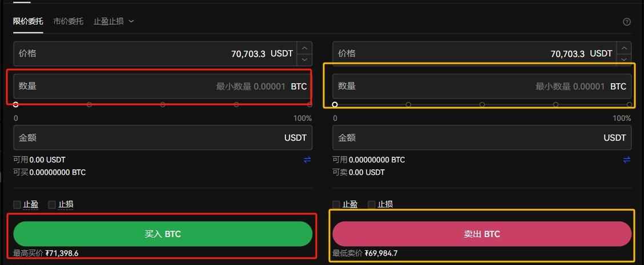
Task: Tick 止损 checkbox on the sell side
Action: 371,204
